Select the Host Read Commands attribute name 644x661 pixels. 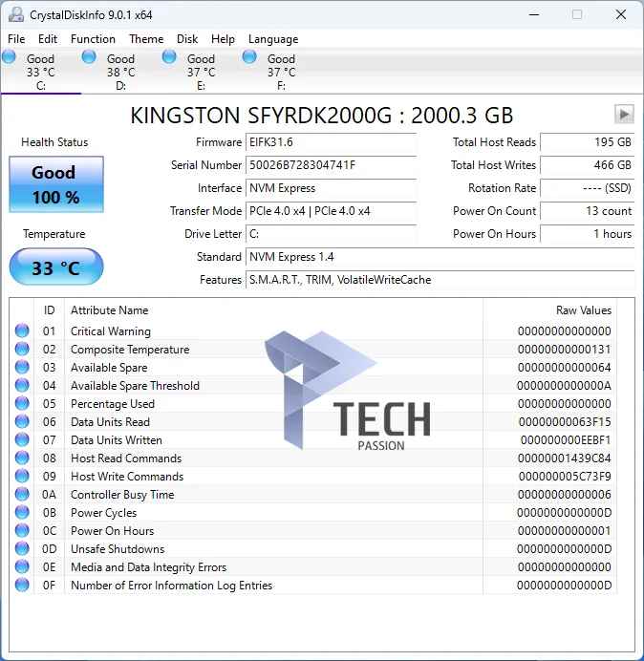[x=126, y=458]
